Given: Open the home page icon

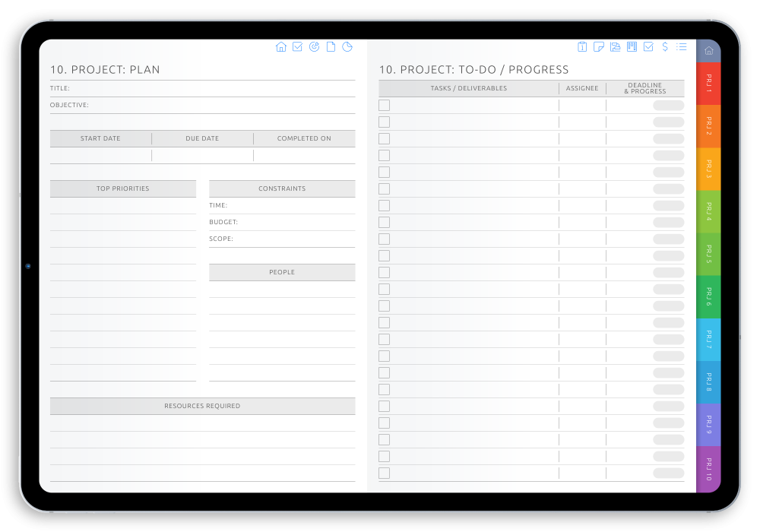Looking at the screenshot, I should [x=281, y=46].
